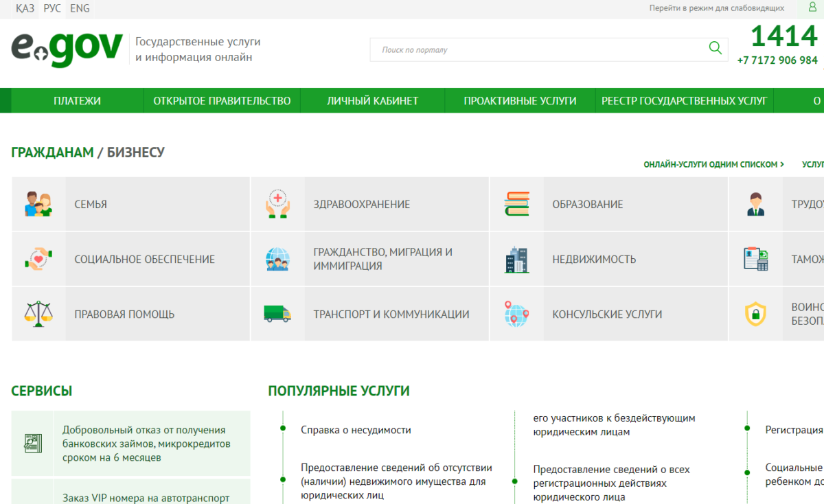This screenshot has height=504, width=824.
Task: Click the Transport truck icon
Action: 277,314
